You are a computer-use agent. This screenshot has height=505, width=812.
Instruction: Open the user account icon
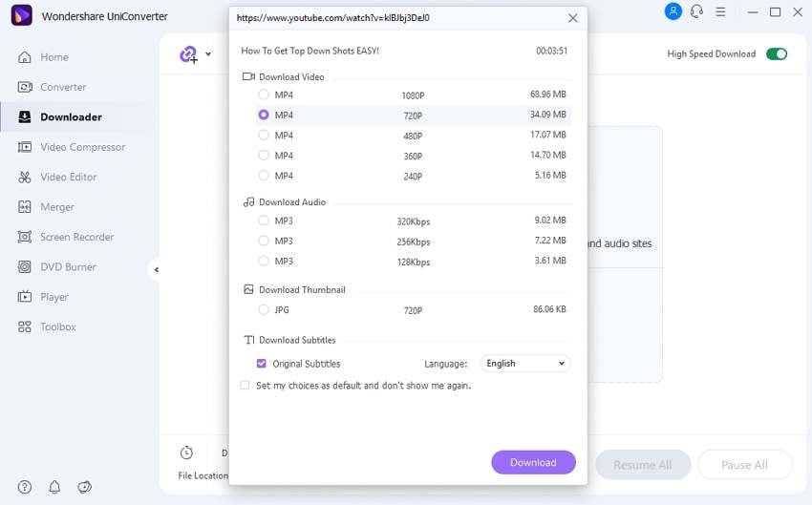[673, 11]
